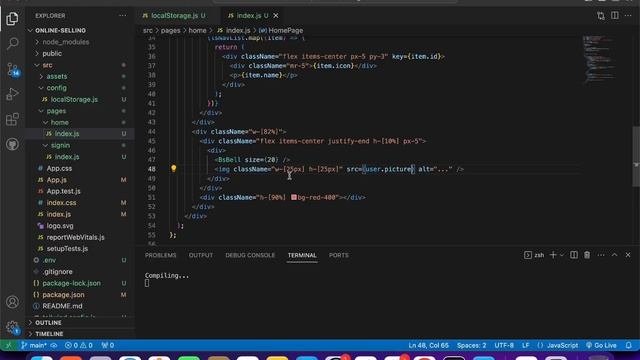This screenshot has width=640, height=360.
Task: Open the zsh terminal profile icon
Action: pyautogui.click(x=528, y=255)
